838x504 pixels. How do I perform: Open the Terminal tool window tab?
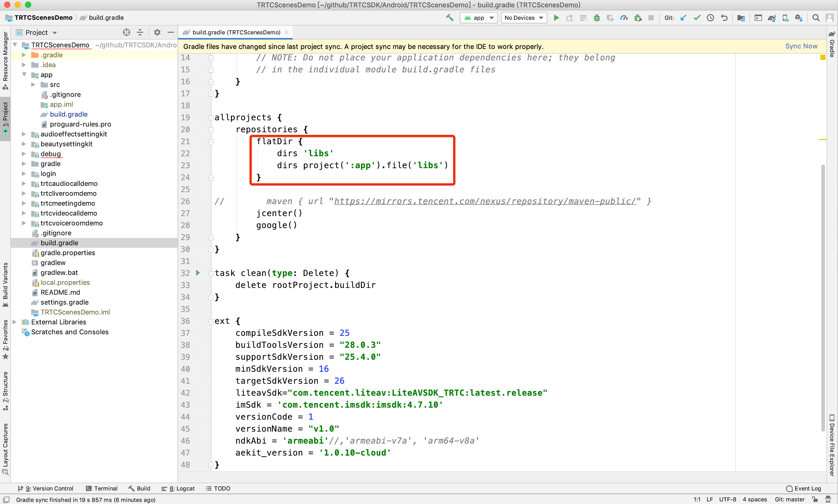coord(102,488)
